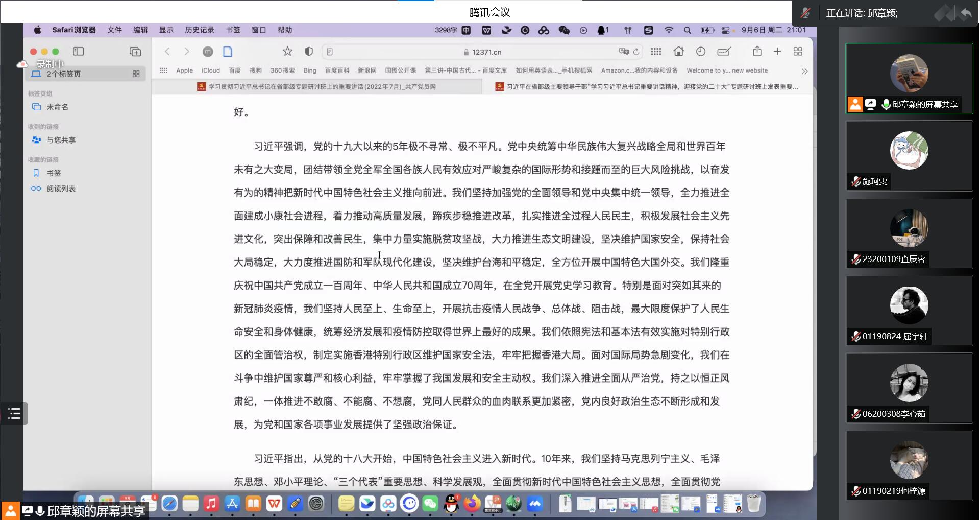Click the address bar showing 12371.cn
Screen dimensions: 980x520
[x=482, y=52]
